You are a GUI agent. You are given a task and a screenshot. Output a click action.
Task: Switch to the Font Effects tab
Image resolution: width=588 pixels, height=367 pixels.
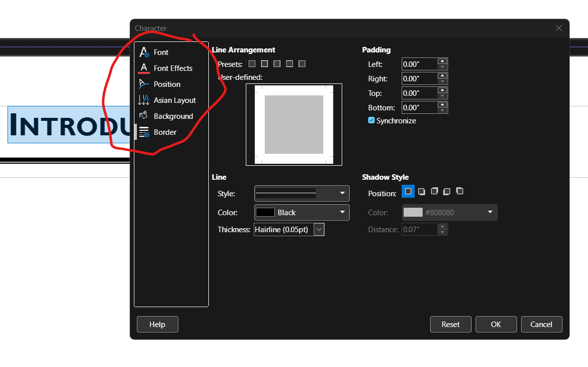point(173,68)
